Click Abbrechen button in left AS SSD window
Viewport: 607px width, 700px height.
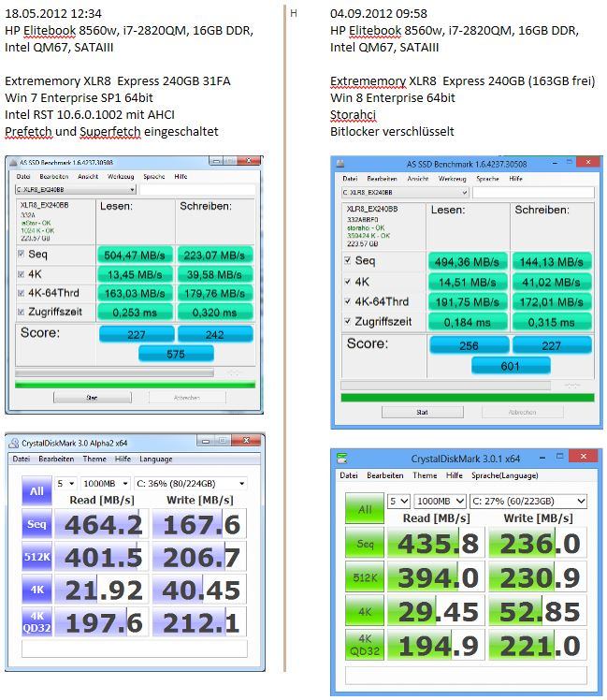point(187,398)
